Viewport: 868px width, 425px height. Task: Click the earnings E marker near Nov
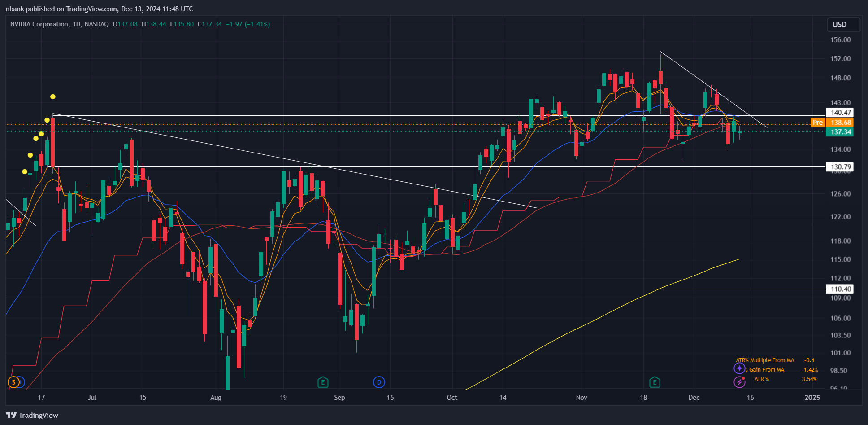pyautogui.click(x=655, y=382)
